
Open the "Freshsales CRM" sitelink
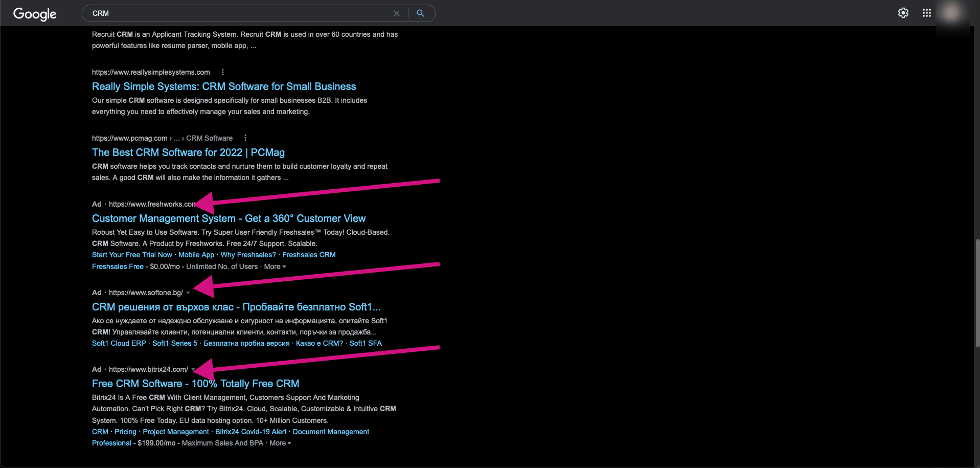(309, 255)
